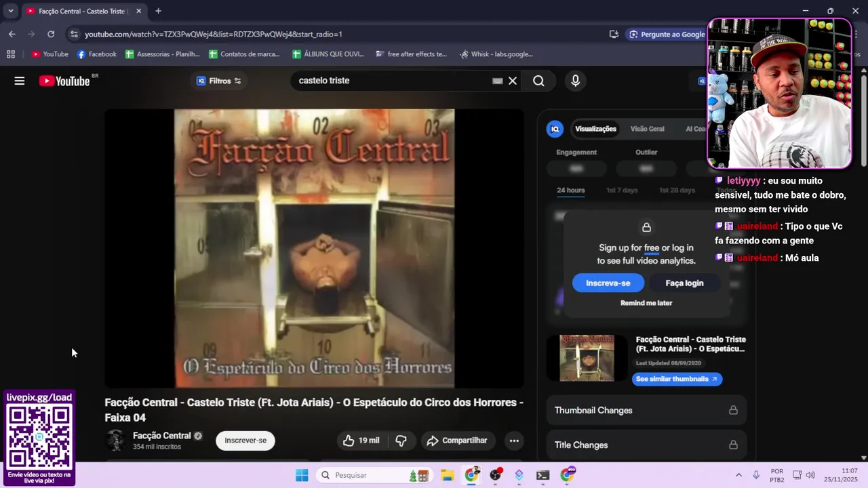Go to YouTube home via logo
Viewport: 868px width, 488px height.
click(x=64, y=81)
